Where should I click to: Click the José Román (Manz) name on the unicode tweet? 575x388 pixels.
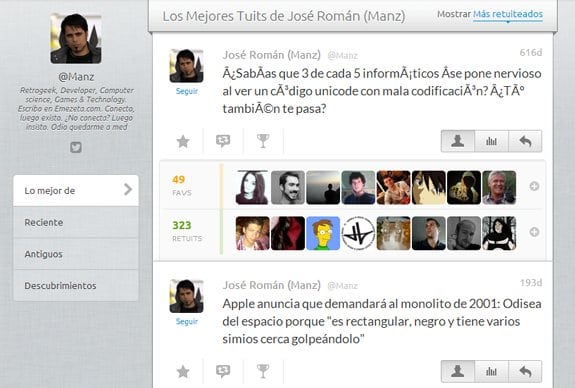tap(271, 55)
